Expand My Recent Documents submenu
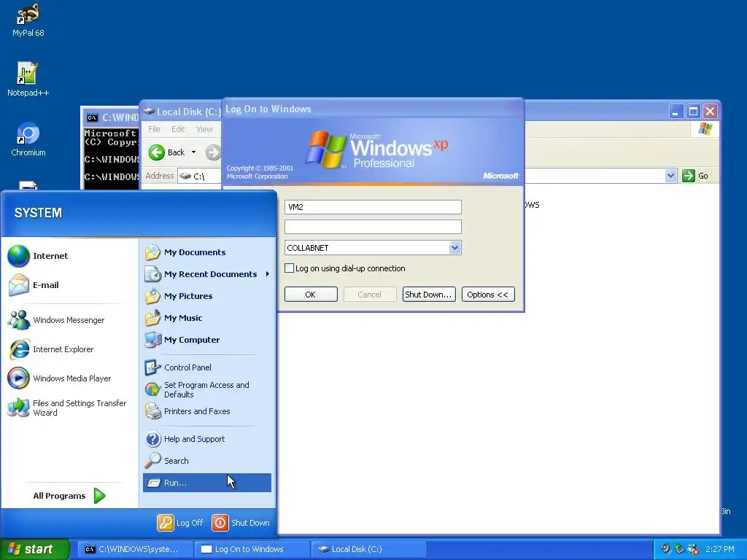This screenshot has width=747, height=560. point(206,274)
